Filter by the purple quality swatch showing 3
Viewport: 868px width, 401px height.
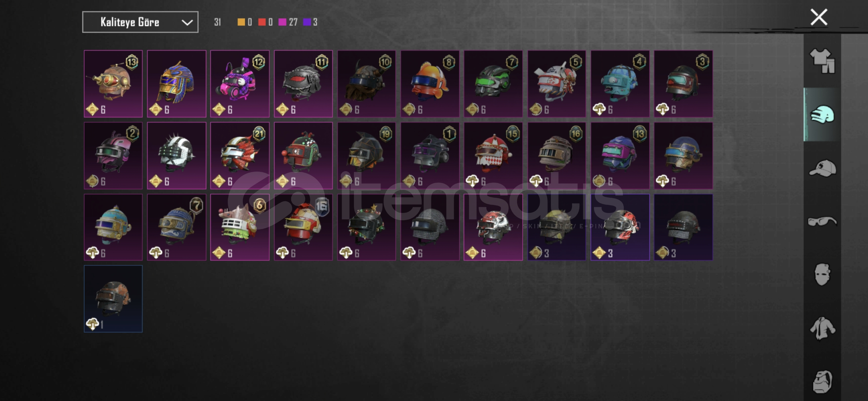[310, 22]
